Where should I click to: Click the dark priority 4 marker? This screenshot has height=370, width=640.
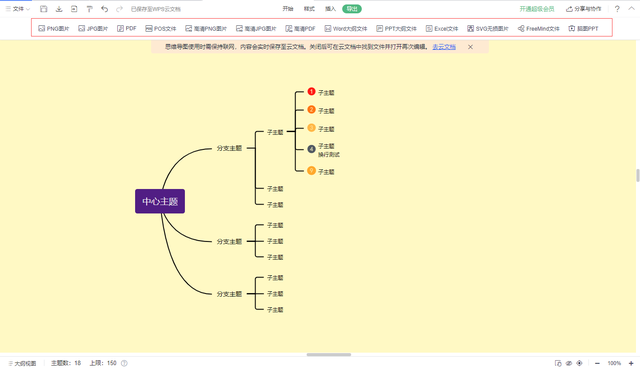[x=311, y=149]
